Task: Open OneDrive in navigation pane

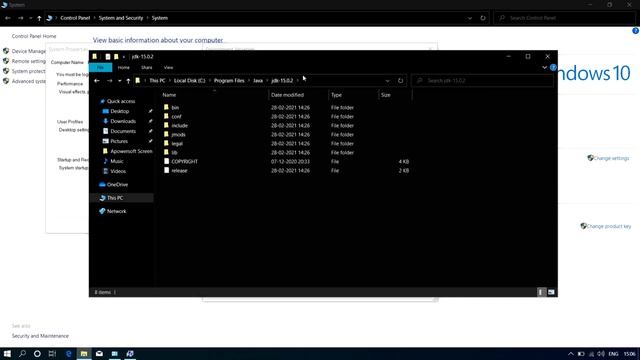Action: click(117, 185)
